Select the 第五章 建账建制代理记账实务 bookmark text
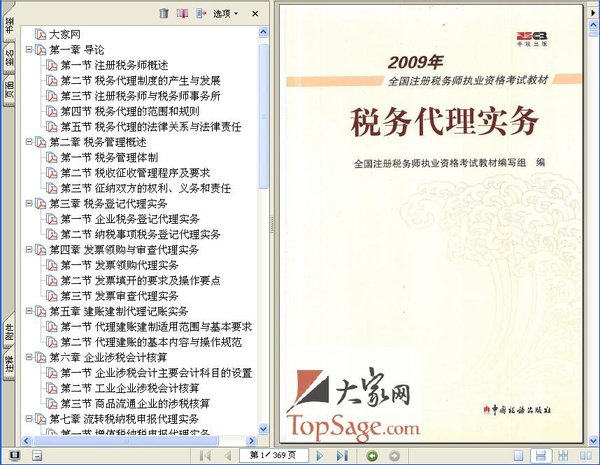 [119, 311]
